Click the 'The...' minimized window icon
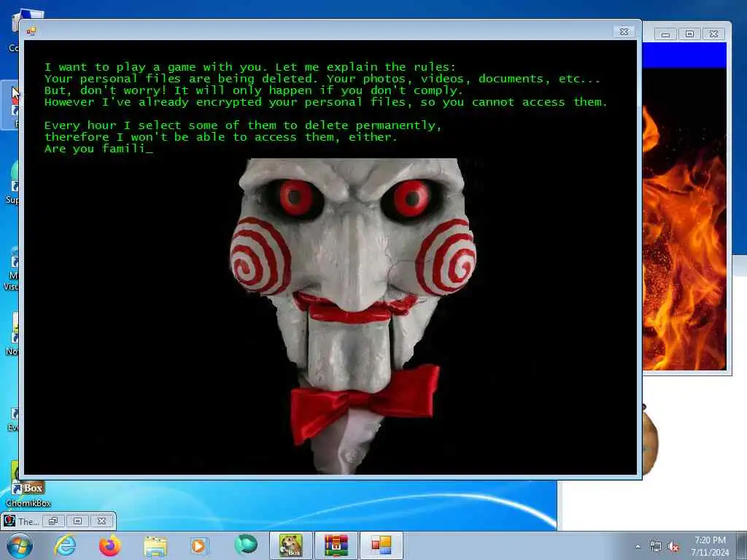Viewport: 747px width, 560px height. (9, 521)
